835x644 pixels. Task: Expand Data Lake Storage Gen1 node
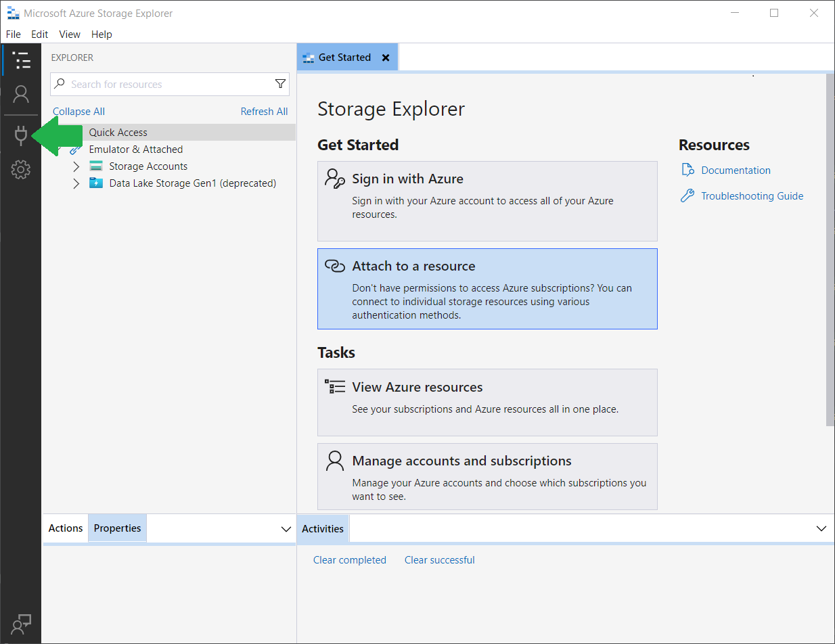tap(76, 183)
